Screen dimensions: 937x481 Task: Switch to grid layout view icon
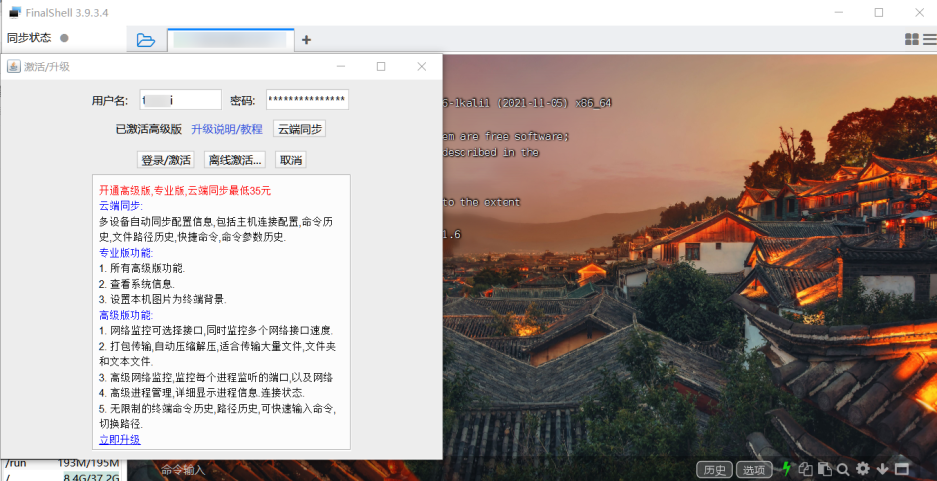pyautogui.click(x=911, y=39)
